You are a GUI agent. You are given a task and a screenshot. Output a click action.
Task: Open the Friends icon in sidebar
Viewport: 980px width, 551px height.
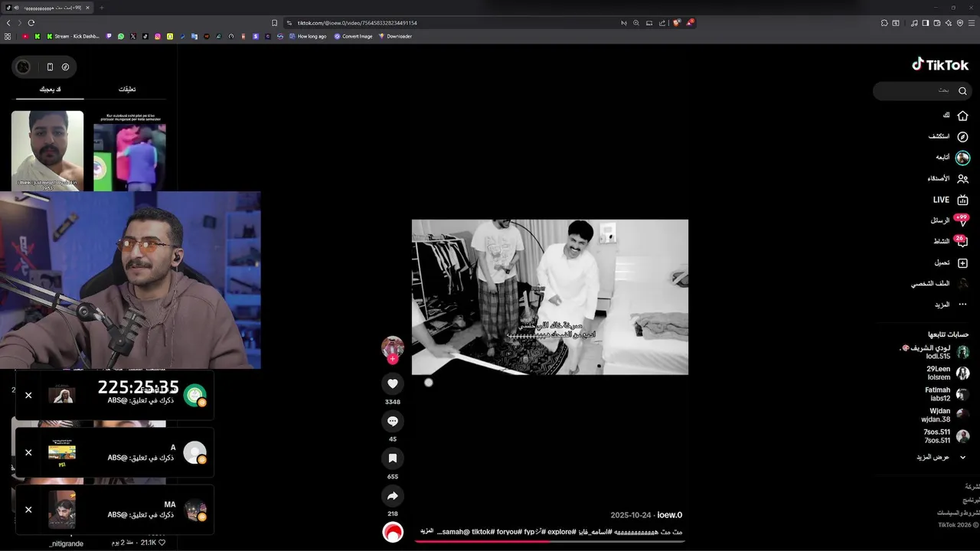coord(962,178)
